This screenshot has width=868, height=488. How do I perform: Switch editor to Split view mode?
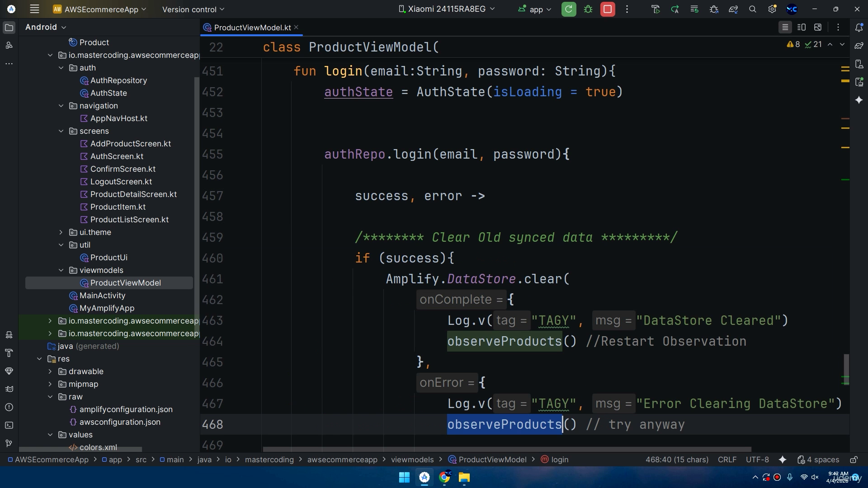(x=802, y=28)
